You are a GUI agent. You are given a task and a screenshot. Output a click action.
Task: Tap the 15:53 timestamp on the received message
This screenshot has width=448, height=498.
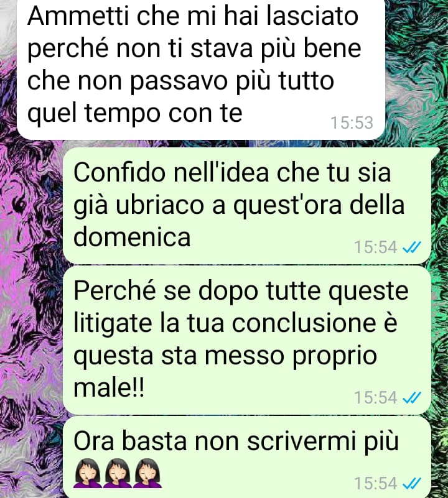tap(352, 122)
